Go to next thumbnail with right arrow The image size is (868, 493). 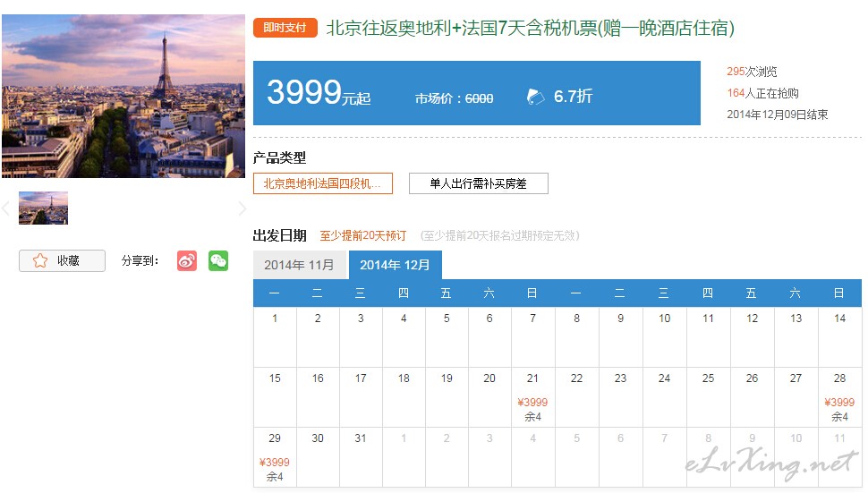[242, 208]
